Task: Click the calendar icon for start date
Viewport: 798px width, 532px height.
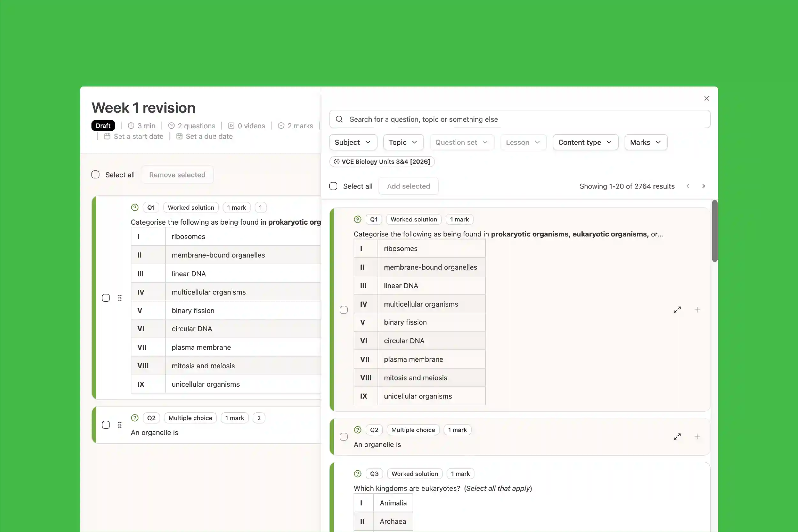Action: [x=107, y=136]
